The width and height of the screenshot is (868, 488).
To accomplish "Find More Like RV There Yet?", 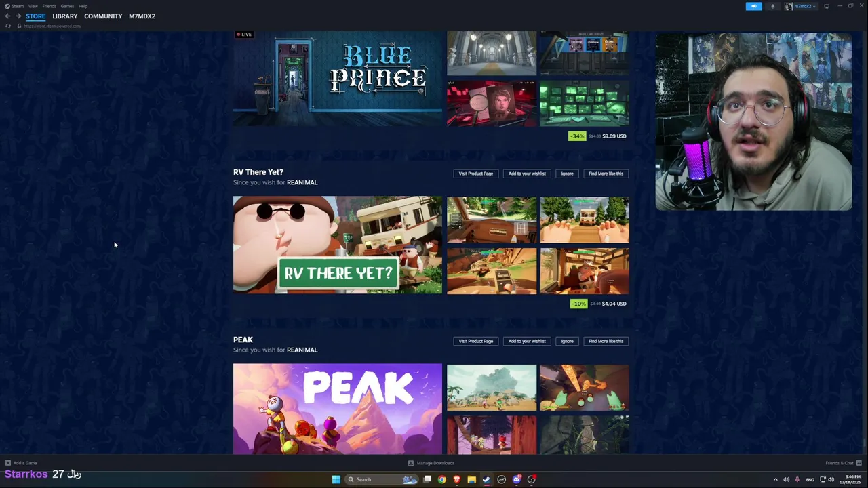I will point(606,174).
